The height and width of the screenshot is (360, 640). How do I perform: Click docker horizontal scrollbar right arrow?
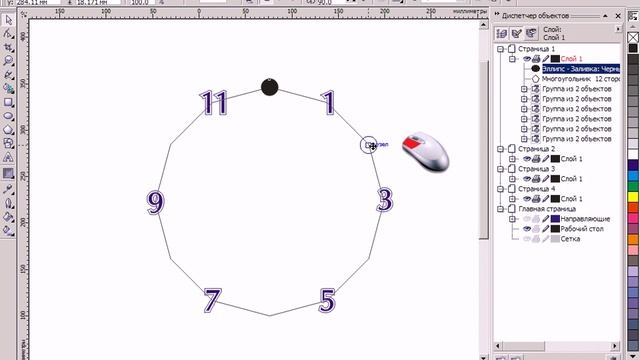(615, 346)
